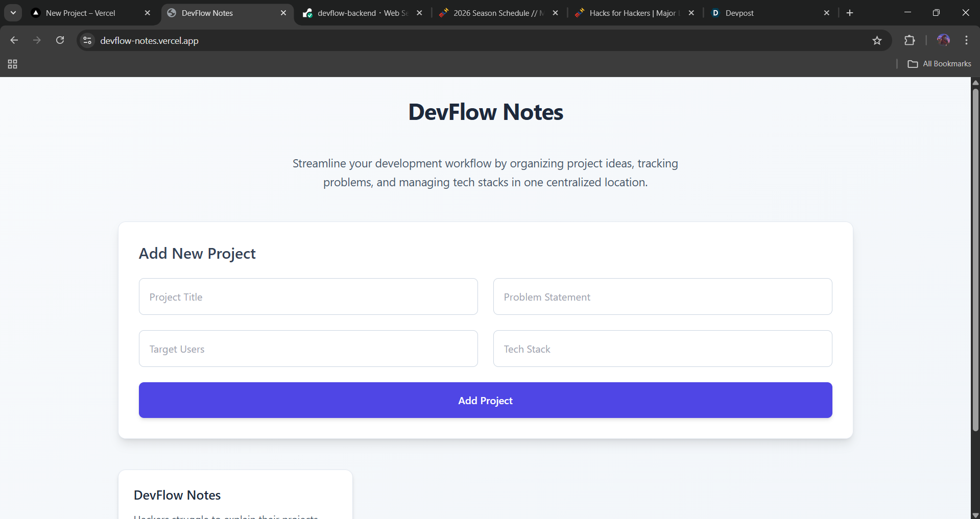Bookmark this page with the star icon
Image resolution: width=980 pixels, height=519 pixels.
pyautogui.click(x=877, y=40)
